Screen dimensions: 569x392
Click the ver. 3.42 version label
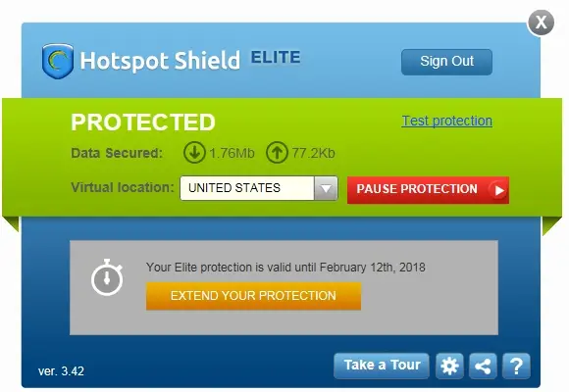tap(61, 371)
